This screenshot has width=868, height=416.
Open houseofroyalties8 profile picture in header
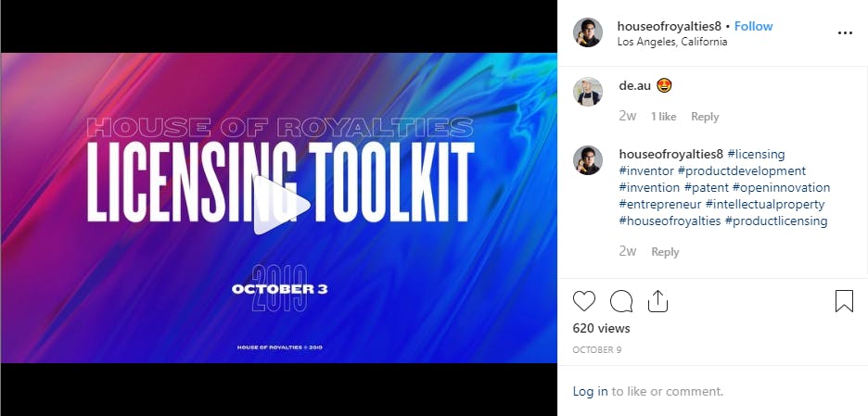[x=588, y=32]
